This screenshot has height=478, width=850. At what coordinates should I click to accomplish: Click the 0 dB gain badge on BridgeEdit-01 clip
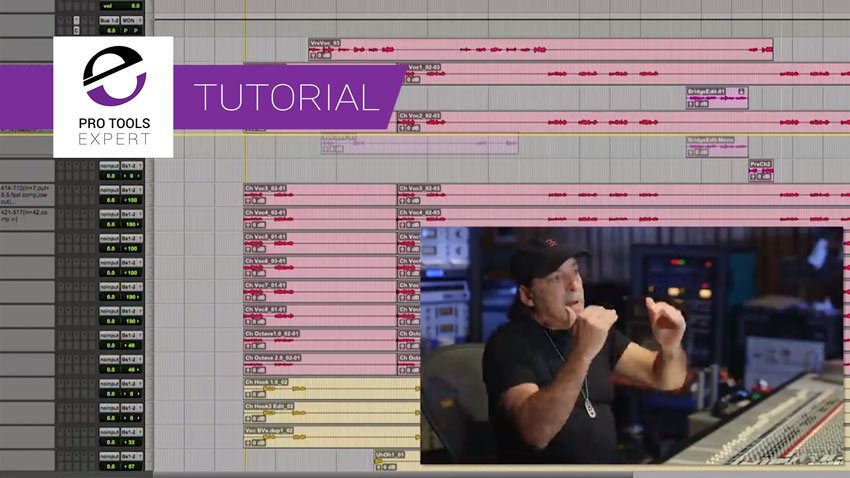702,104
